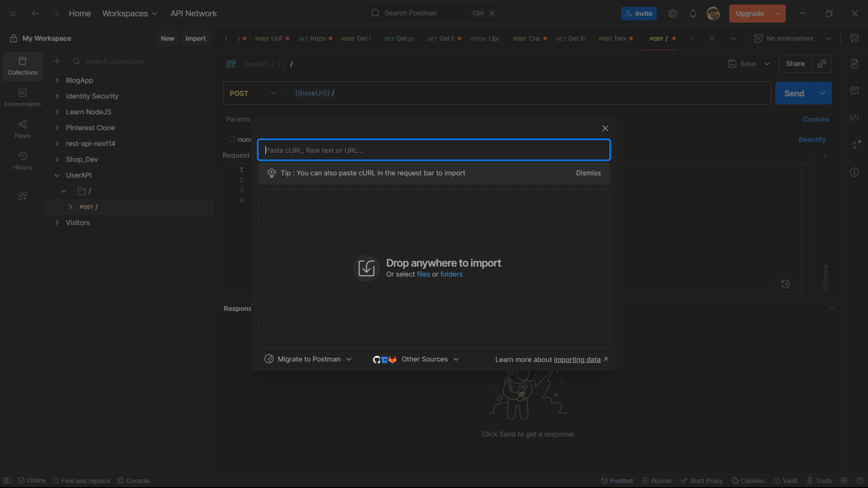Viewport: 868px width, 488px height.
Task: Open the Other Sources dropdown
Action: [415, 359]
